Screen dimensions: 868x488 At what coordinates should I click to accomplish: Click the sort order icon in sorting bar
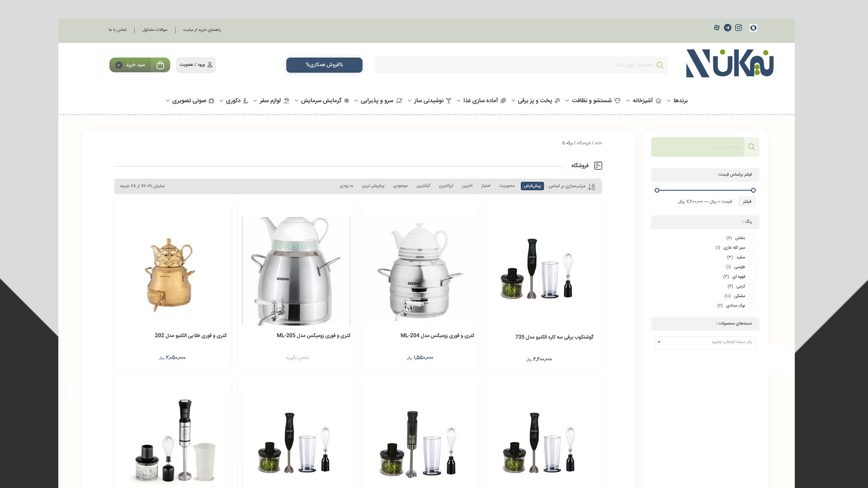coord(591,186)
